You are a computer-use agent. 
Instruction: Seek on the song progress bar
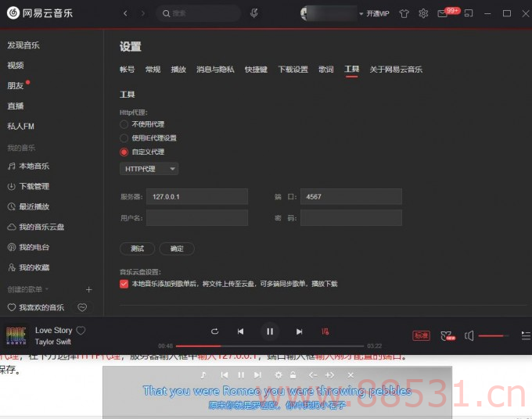(270, 346)
